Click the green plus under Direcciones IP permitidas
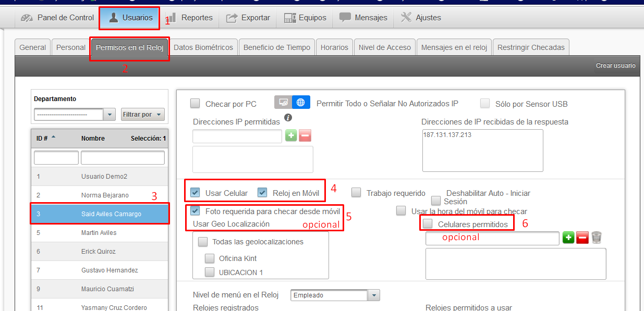This screenshot has width=644, height=311. tap(291, 136)
